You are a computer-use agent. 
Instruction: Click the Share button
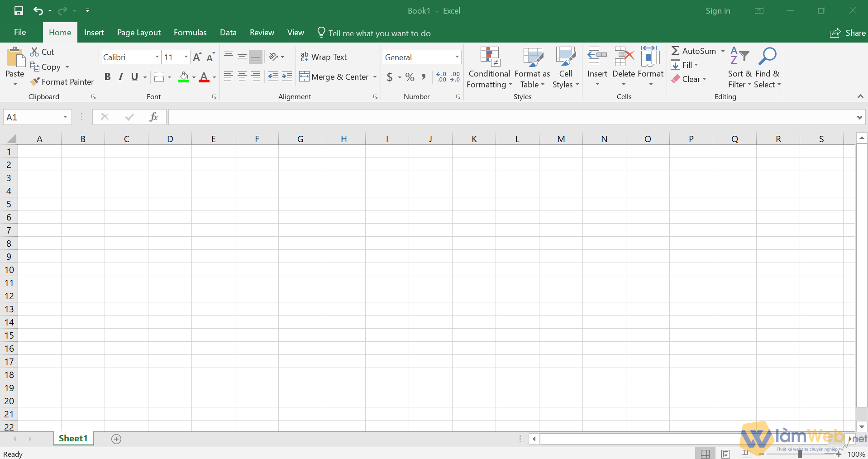848,33
